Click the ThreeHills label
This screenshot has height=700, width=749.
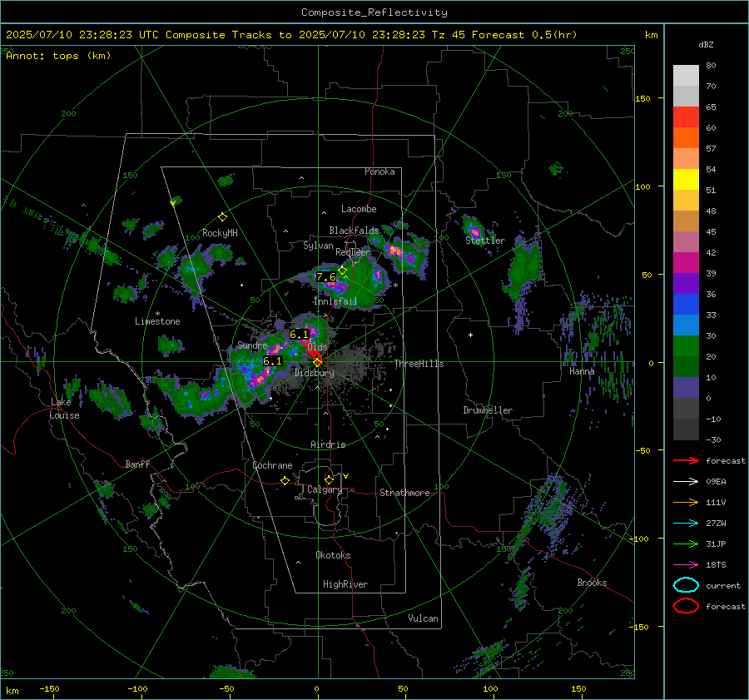coord(419,364)
